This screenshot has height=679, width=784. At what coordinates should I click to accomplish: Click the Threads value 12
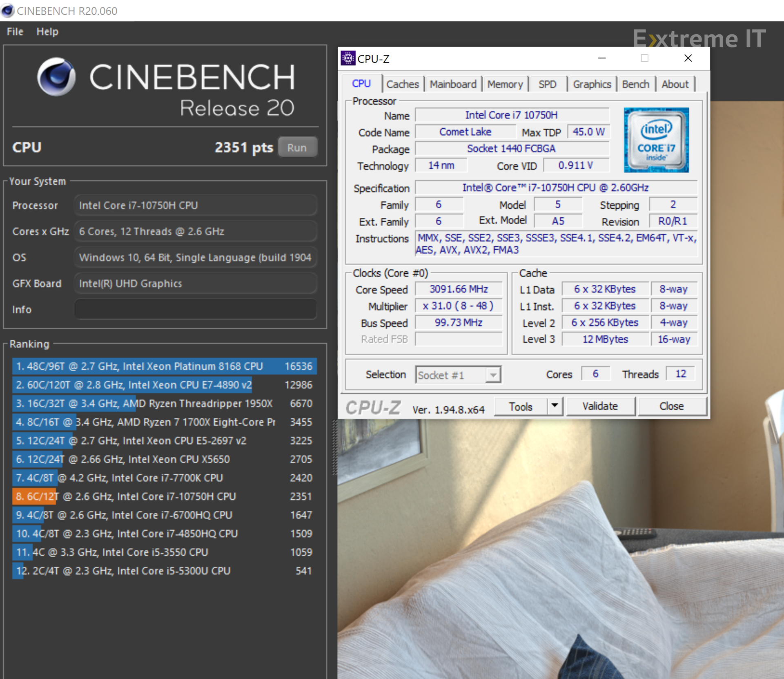point(681,374)
